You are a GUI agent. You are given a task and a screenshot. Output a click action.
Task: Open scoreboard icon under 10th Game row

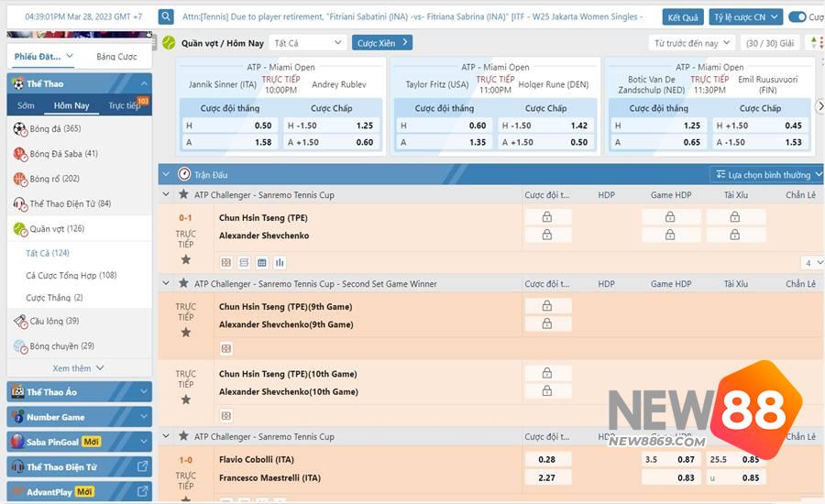click(226, 416)
